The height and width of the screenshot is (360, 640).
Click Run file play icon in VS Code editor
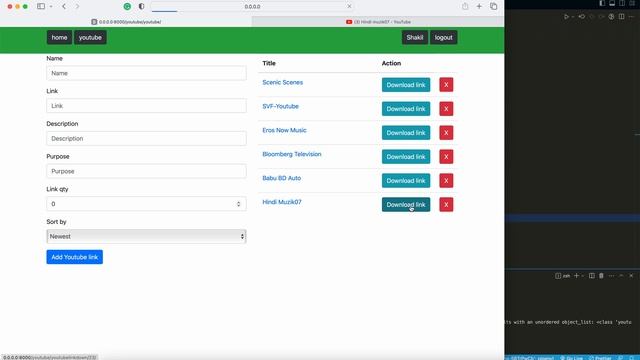(x=566, y=17)
